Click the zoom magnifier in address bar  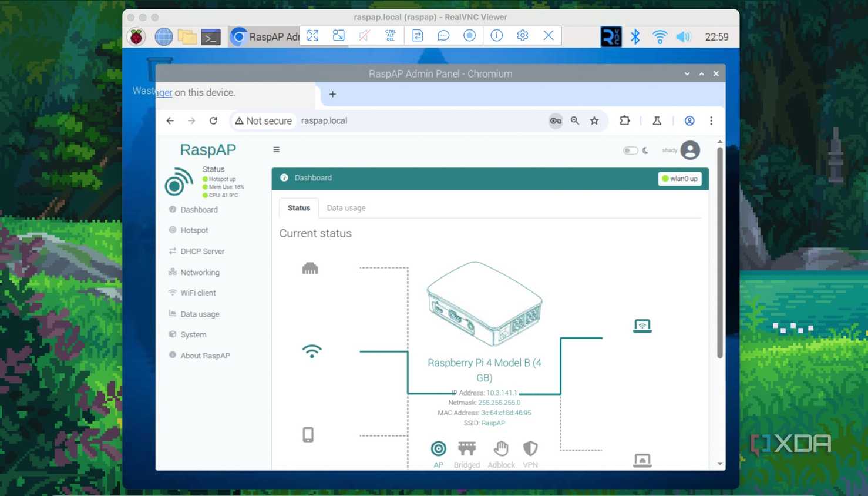(x=575, y=120)
